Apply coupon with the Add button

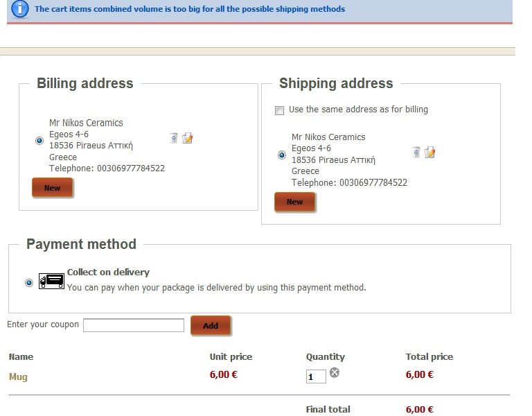pyautogui.click(x=211, y=325)
